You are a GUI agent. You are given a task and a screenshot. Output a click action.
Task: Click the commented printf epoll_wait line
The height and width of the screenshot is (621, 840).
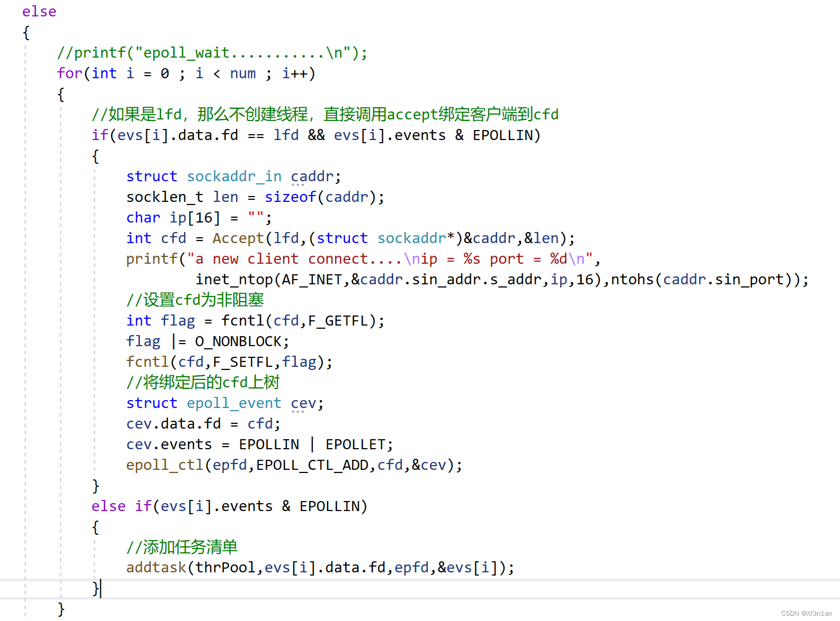[x=212, y=53]
